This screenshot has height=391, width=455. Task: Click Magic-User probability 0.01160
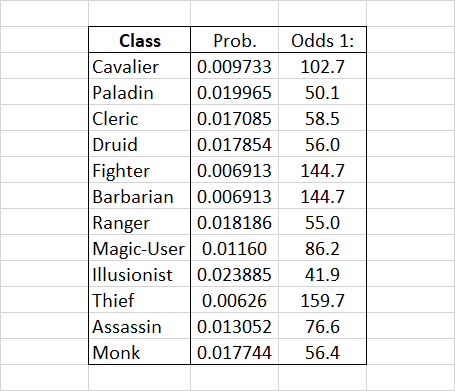tap(234, 248)
